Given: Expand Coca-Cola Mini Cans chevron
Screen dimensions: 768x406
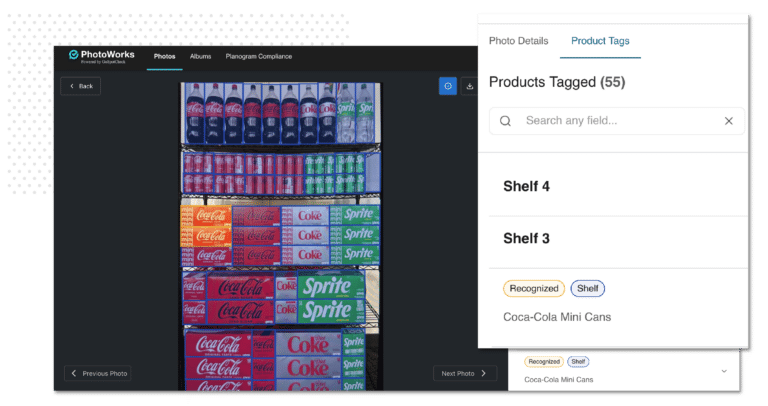Looking at the screenshot, I should [x=724, y=371].
